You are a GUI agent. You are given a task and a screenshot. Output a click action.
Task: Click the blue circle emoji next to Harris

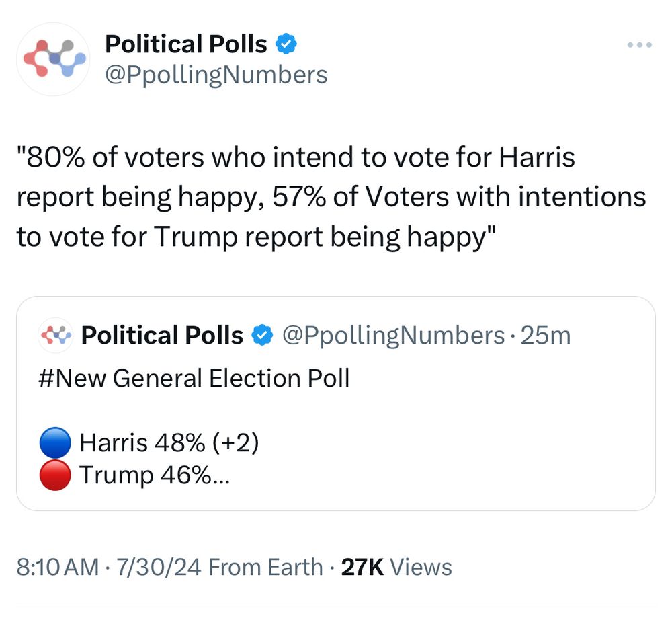point(55,442)
